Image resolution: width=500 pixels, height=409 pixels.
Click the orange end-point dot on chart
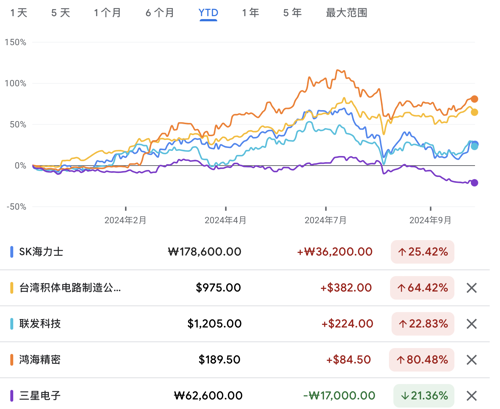474,99
